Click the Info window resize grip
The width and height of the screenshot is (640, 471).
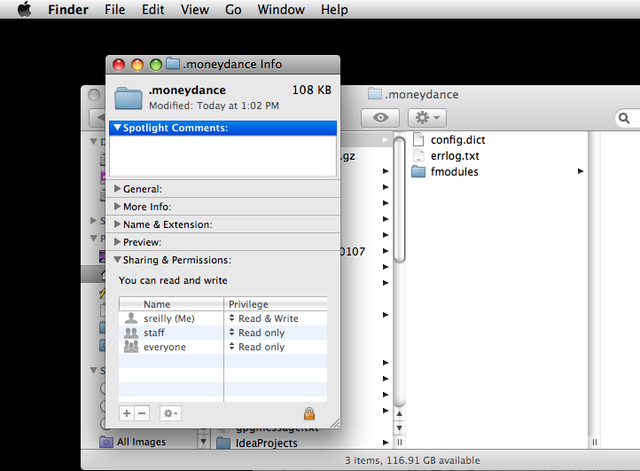[335, 423]
